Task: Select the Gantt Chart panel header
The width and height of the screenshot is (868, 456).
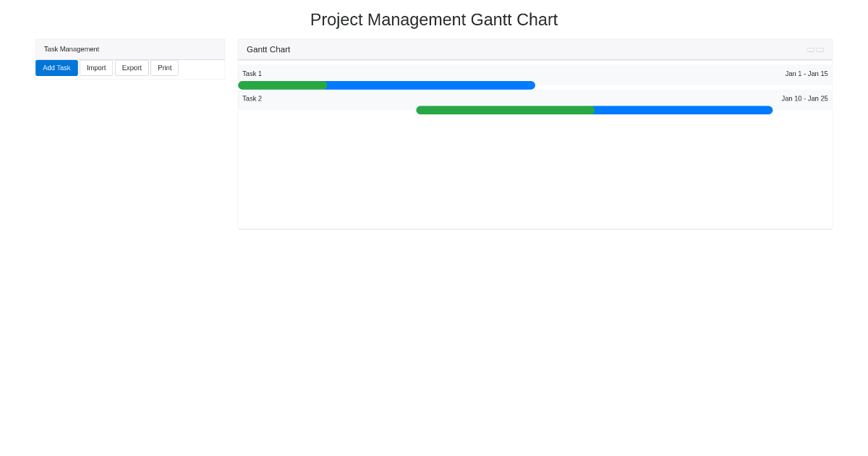Action: click(x=268, y=49)
